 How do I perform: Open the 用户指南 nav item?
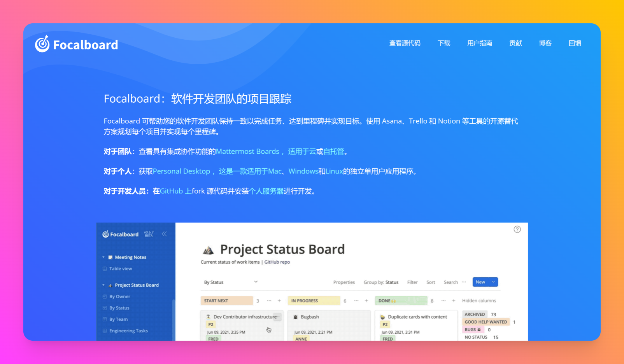480,43
